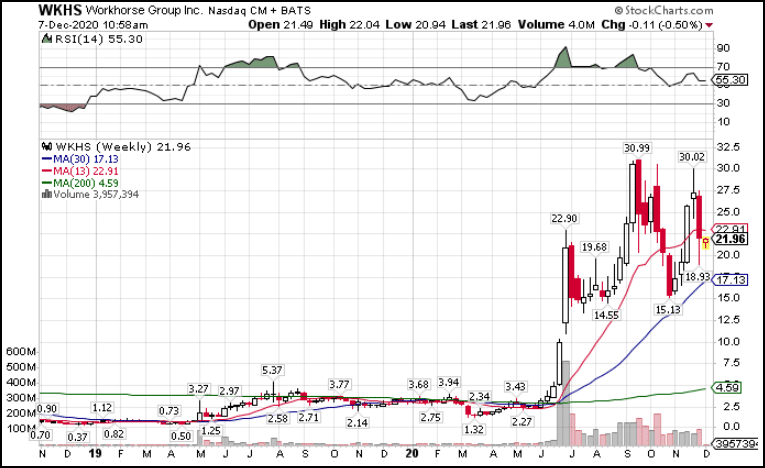Click the 0.37 price low label

78,437
